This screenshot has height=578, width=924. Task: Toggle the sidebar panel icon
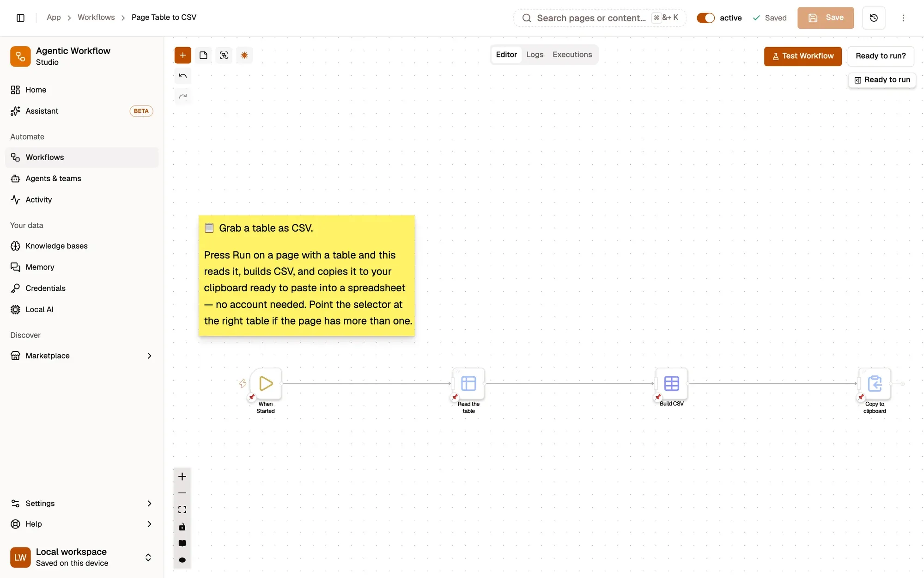[20, 18]
